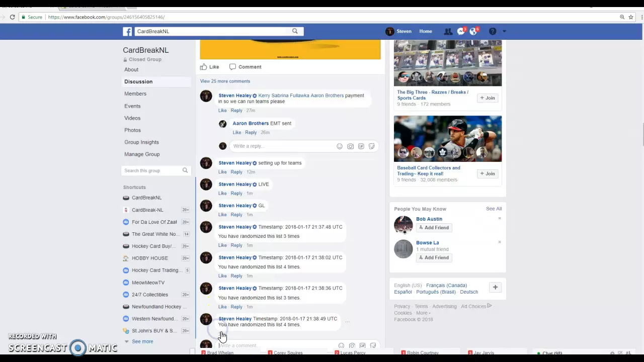Open the MeowMeowTV shortcut
Viewport: 644px width, 362px height.
pyautogui.click(x=148, y=283)
